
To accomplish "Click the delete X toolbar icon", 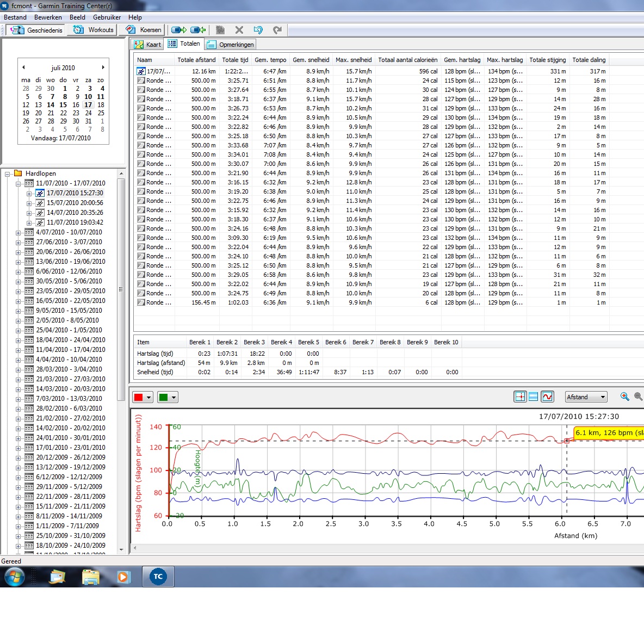I will tap(239, 30).
